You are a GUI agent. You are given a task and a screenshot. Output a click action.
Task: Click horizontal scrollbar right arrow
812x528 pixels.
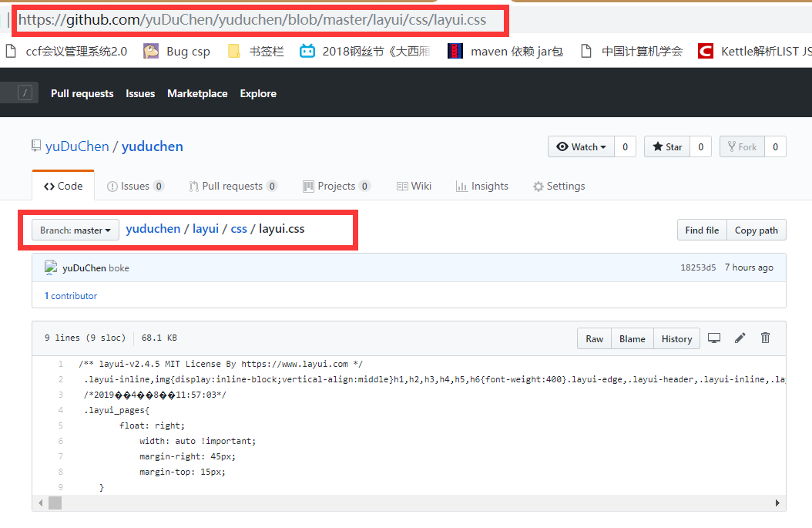pyautogui.click(x=777, y=503)
